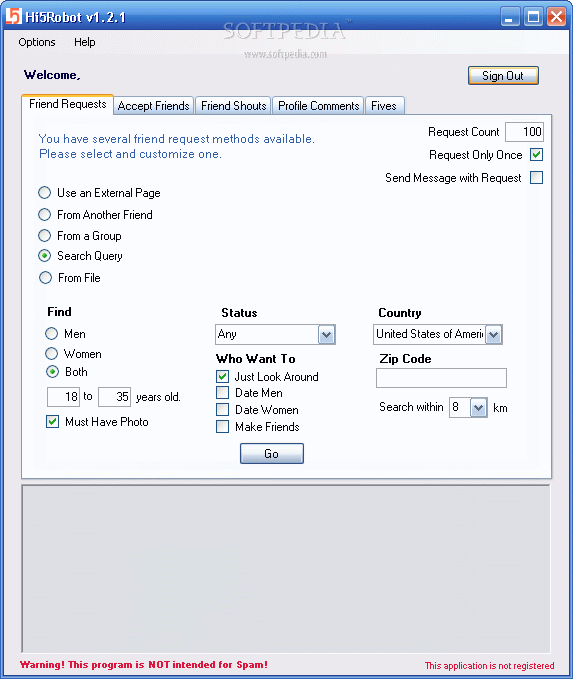Toggle Must Have Photo checkbox

[52, 421]
